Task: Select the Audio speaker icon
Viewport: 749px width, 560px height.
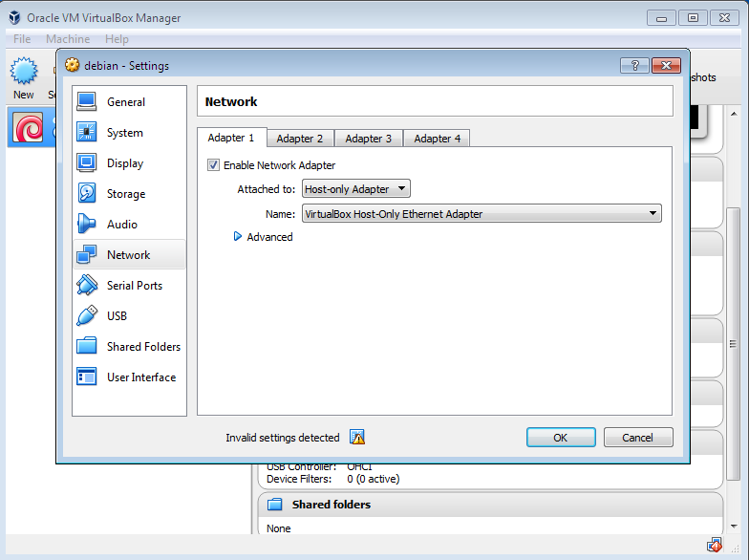Action: point(86,224)
